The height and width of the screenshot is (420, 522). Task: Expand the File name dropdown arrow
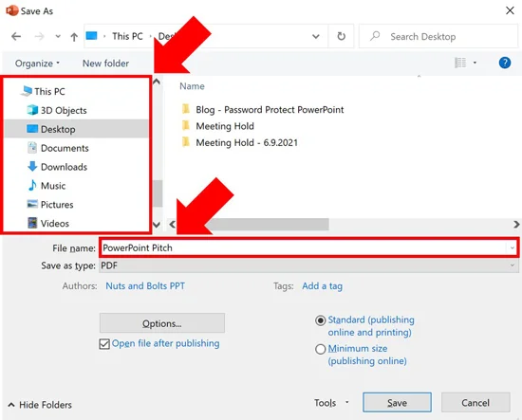pyautogui.click(x=512, y=247)
